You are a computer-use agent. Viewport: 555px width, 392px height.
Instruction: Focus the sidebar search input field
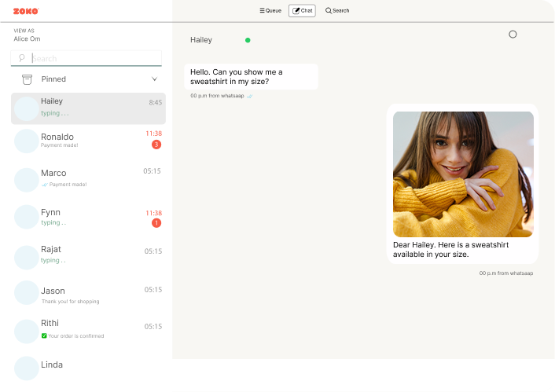(x=86, y=58)
